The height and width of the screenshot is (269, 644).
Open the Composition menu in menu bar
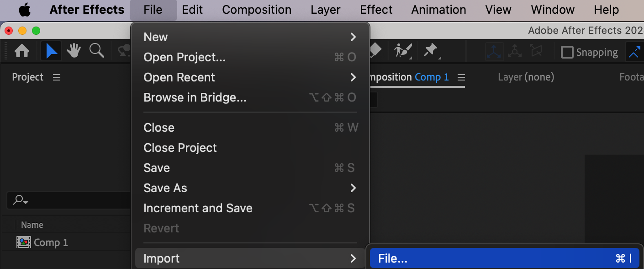coord(257,10)
